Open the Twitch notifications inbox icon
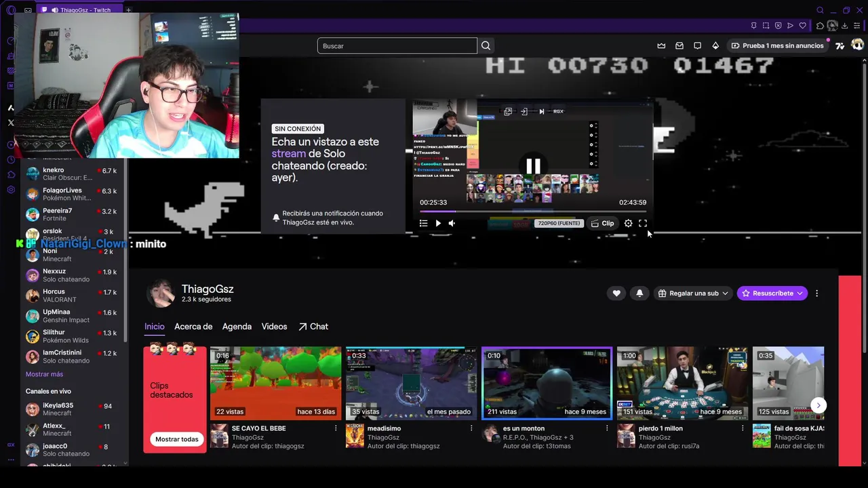 (x=679, y=45)
